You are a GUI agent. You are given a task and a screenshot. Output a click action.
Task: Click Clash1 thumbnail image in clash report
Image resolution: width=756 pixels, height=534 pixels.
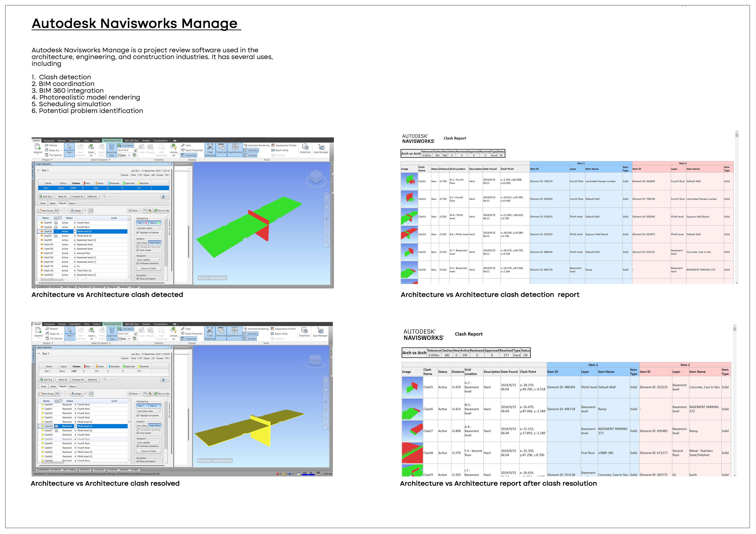(x=409, y=181)
